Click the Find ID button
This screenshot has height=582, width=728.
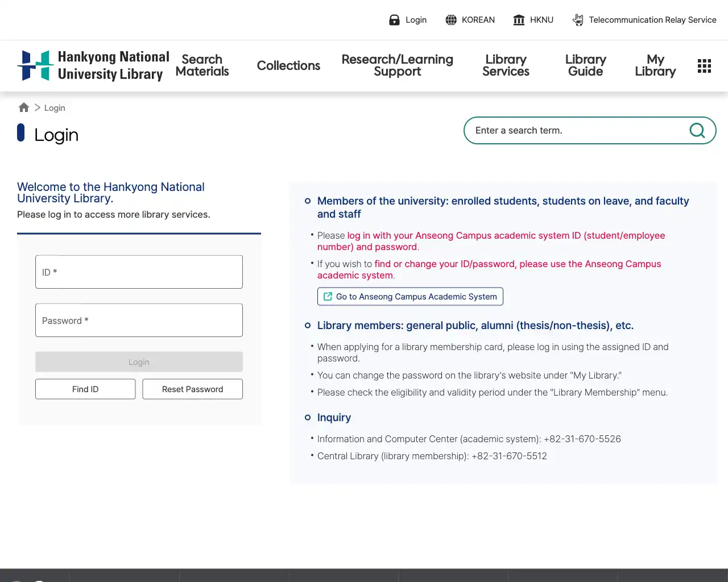pyautogui.click(x=85, y=389)
